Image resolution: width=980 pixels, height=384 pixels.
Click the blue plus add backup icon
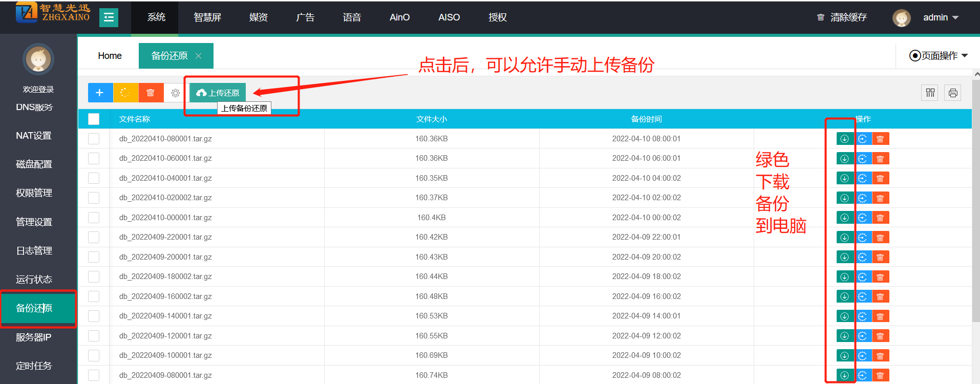tap(100, 93)
